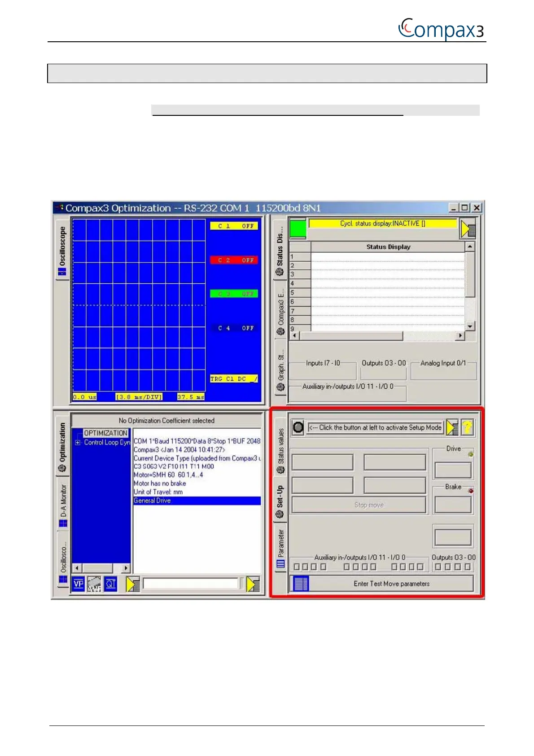Click yellow arrow icon beside Setup Mode message
This screenshot has height=756, width=534.
(452, 427)
